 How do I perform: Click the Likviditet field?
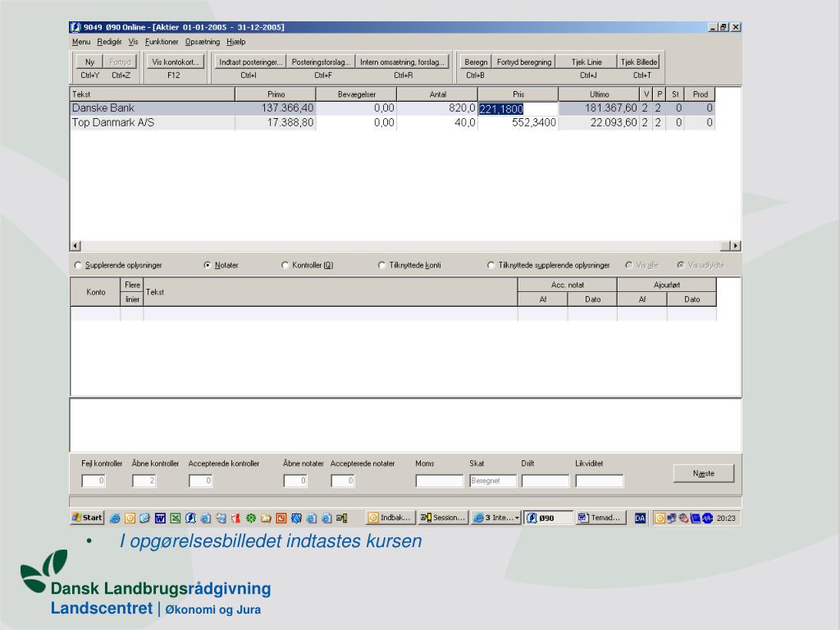tap(600, 481)
